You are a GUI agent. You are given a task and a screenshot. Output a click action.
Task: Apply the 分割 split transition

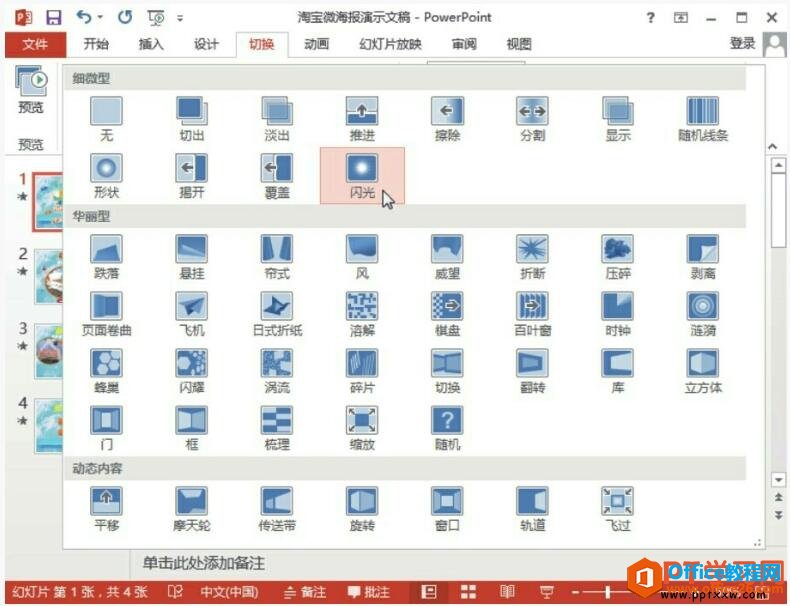[533, 119]
